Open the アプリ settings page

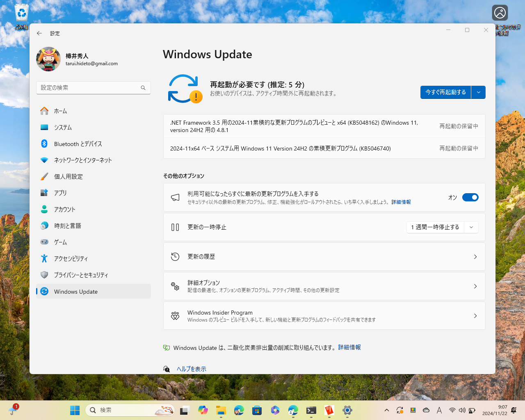coord(94,193)
